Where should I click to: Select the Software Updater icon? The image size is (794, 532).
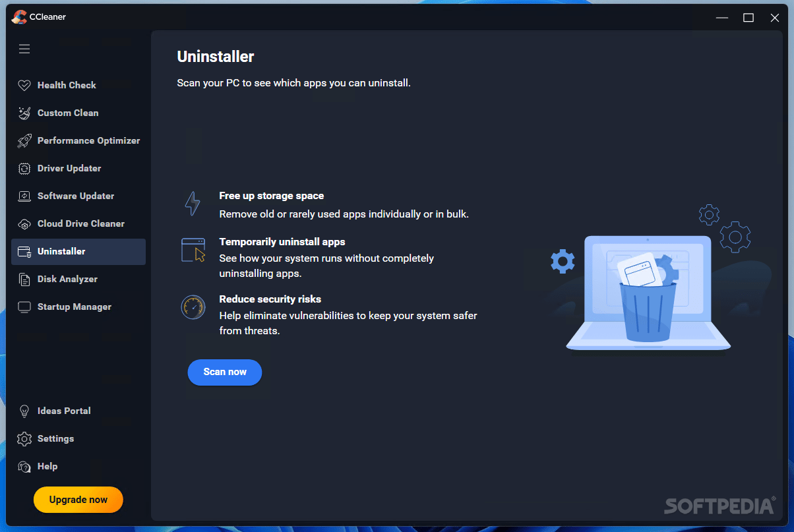(24, 196)
